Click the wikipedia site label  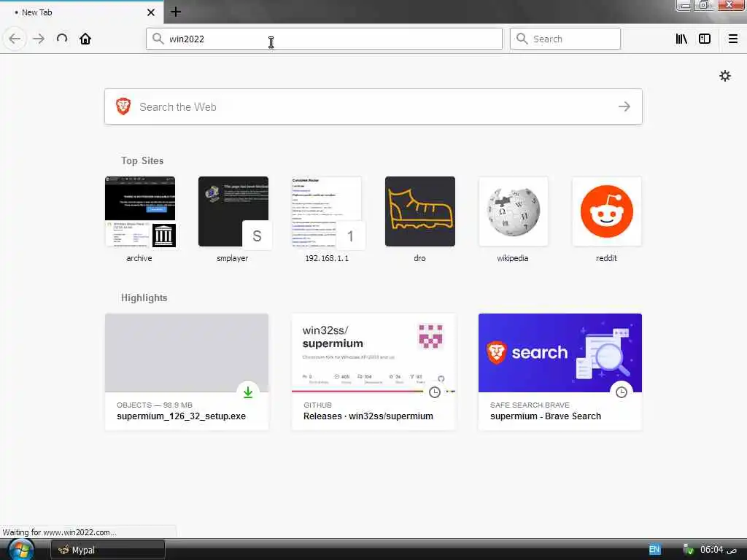pyautogui.click(x=513, y=258)
